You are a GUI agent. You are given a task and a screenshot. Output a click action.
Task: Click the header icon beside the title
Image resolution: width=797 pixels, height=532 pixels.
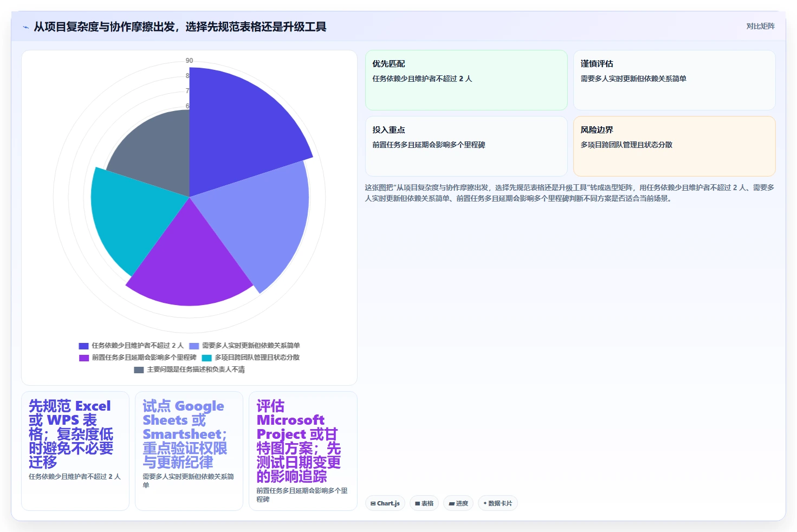(x=25, y=27)
